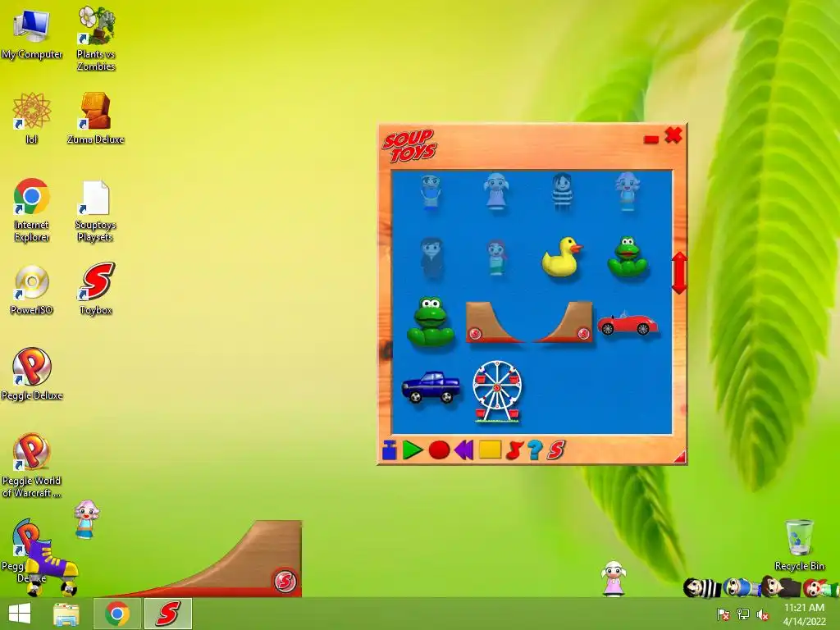840x630 pixels.
Task: Select the Plants vs Zombies shortcut
Action: (x=96, y=38)
